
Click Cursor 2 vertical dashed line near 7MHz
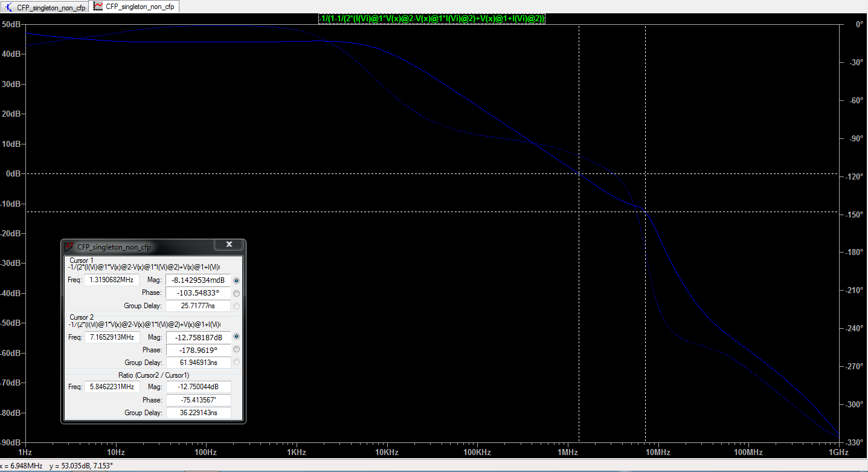[646, 233]
